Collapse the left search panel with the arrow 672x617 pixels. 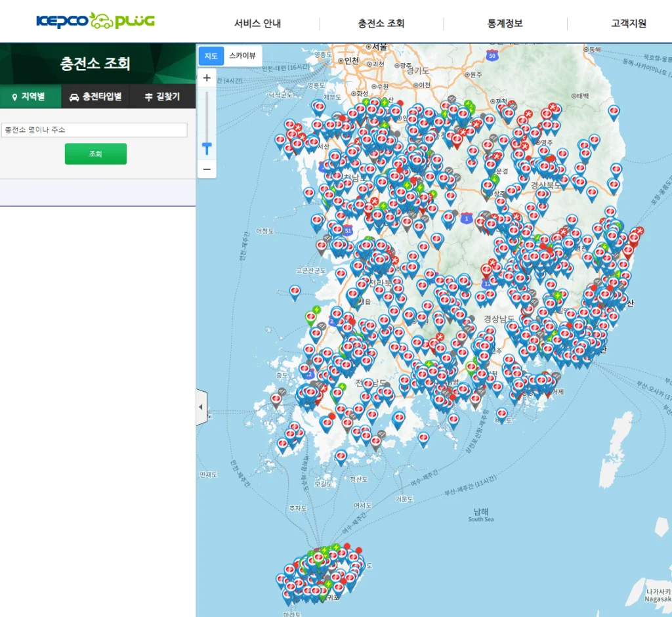tap(201, 406)
